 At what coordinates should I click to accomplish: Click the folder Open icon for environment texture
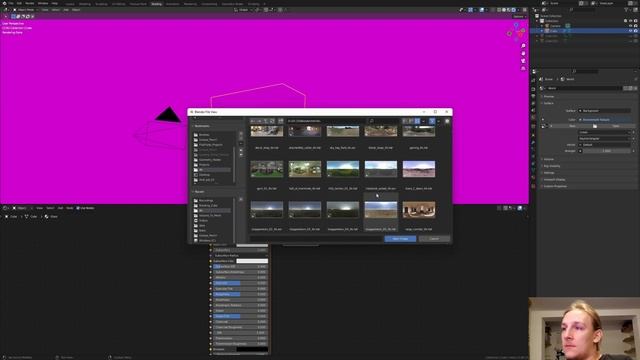[x=595, y=126]
